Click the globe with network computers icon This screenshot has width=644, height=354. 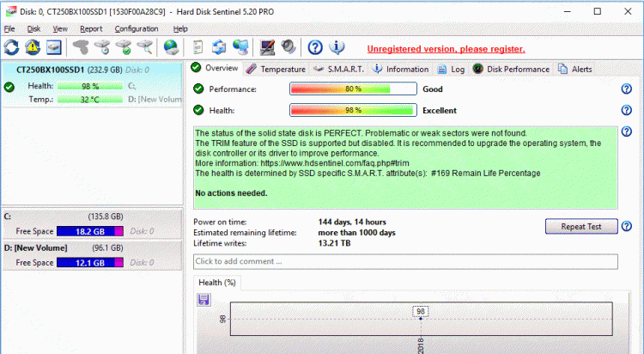tap(240, 48)
